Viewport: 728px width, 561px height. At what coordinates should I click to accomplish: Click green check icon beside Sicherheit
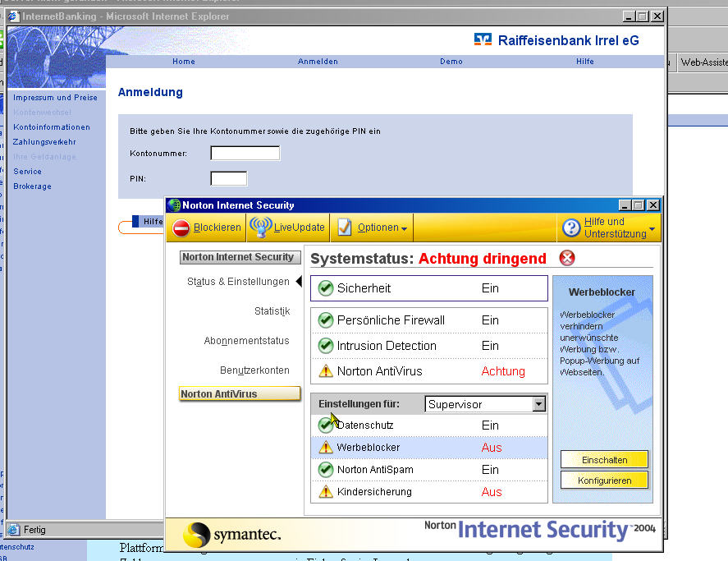click(326, 288)
